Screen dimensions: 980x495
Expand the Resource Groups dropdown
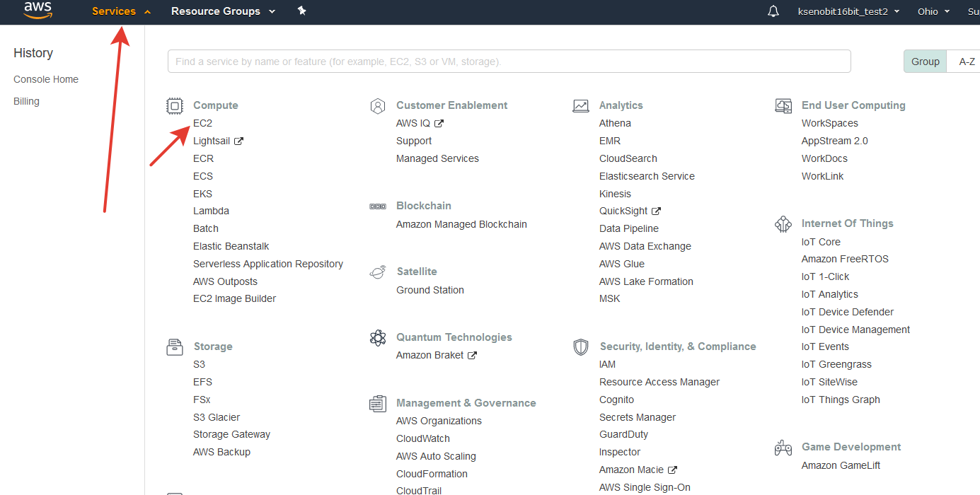click(223, 11)
